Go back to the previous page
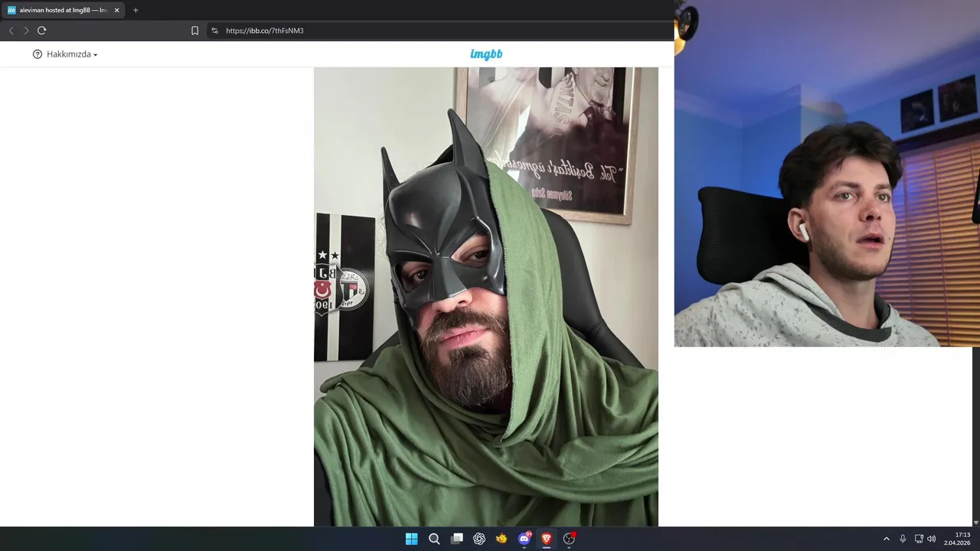 [x=11, y=31]
